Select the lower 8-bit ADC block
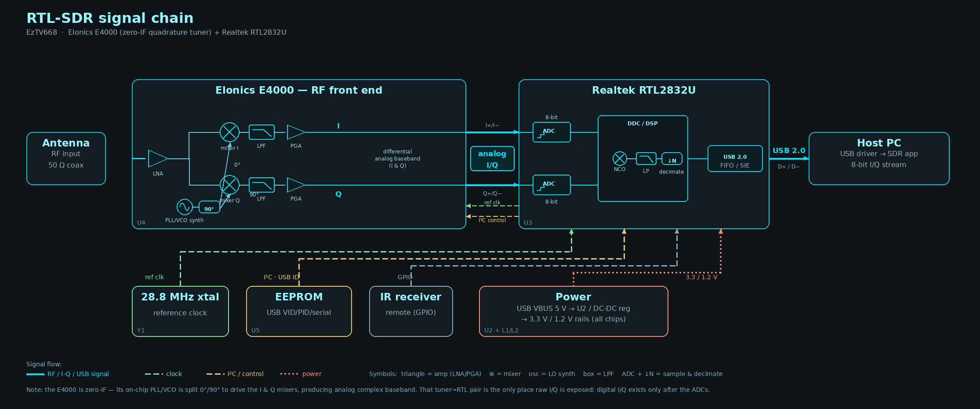This screenshot has width=980, height=409. 552,185
